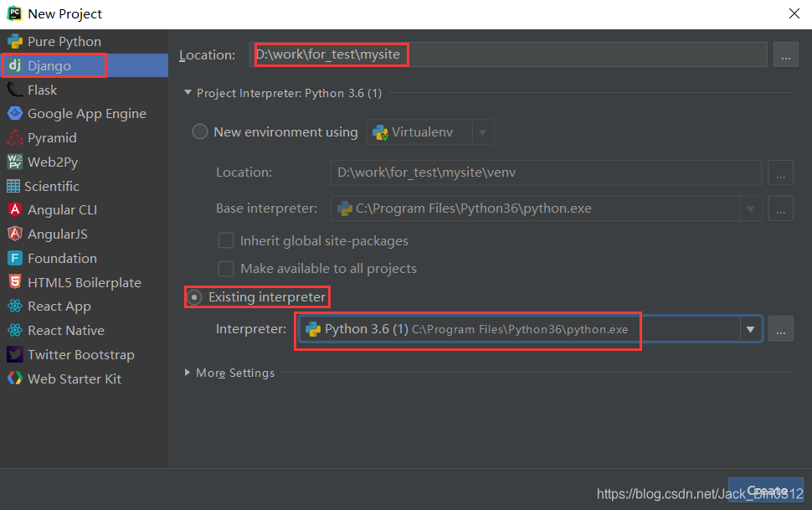
Task: Select the Twitter Bootstrap bird icon
Action: [14, 354]
